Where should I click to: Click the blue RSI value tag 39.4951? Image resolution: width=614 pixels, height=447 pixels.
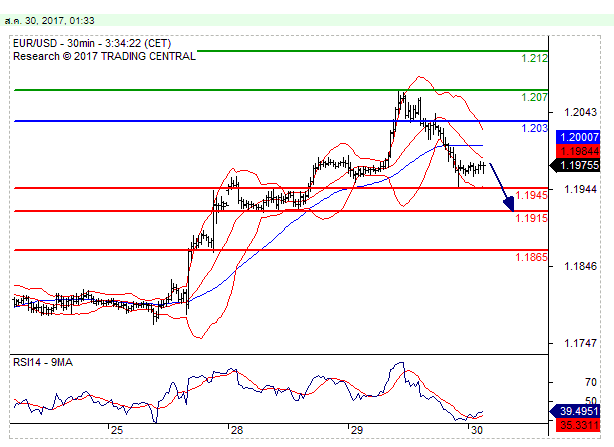pyautogui.click(x=575, y=411)
